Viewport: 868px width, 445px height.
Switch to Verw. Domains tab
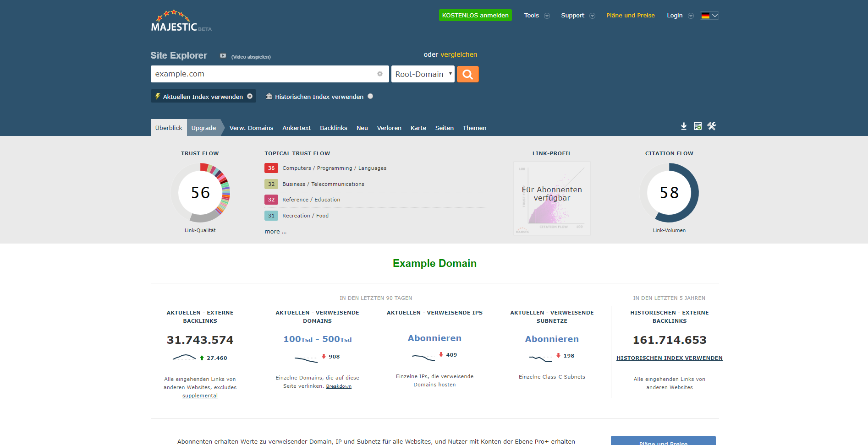251,128
